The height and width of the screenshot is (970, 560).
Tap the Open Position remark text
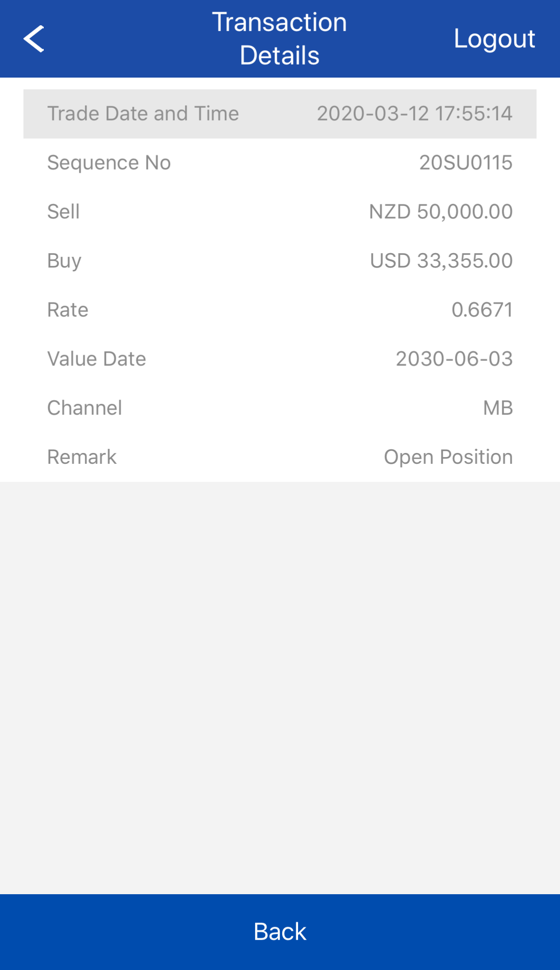[448, 457]
